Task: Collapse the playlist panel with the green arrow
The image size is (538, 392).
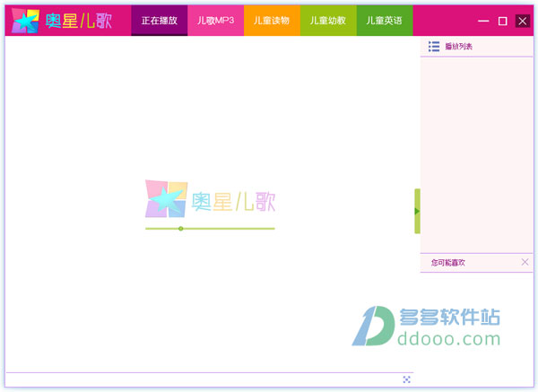Action: coord(417,211)
